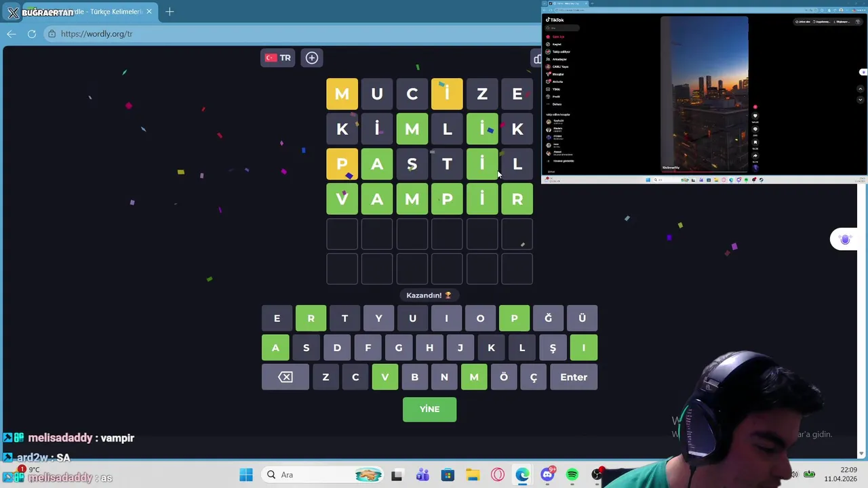
Task: Tap the Ğ key
Action: (x=548, y=318)
